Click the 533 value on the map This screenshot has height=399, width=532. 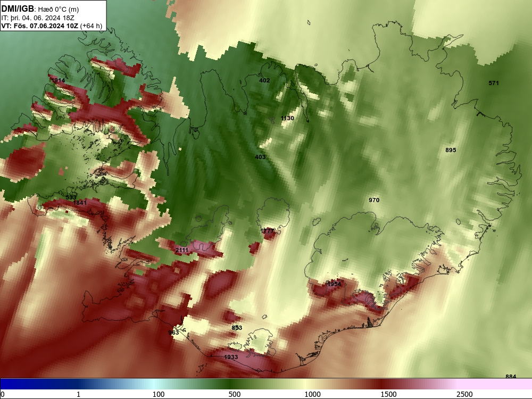click(71, 197)
